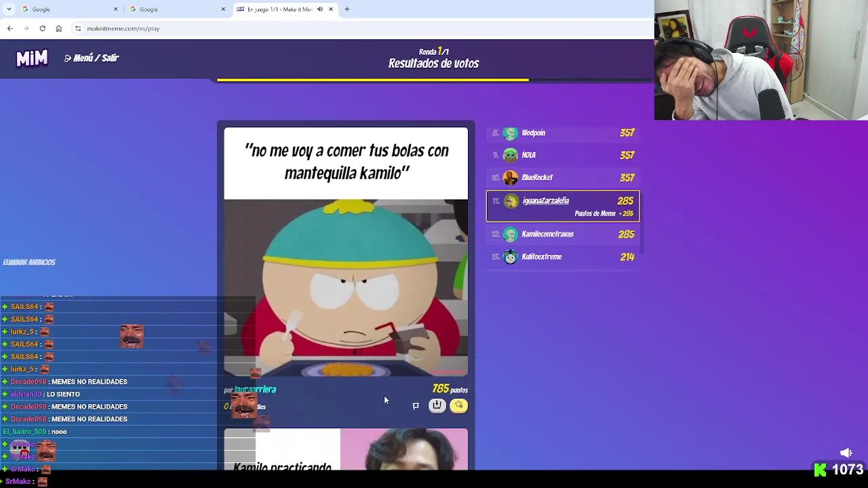Viewport: 868px width, 488px height.
Task: Select player Kamilocometravas in leaderboard
Action: (x=563, y=235)
